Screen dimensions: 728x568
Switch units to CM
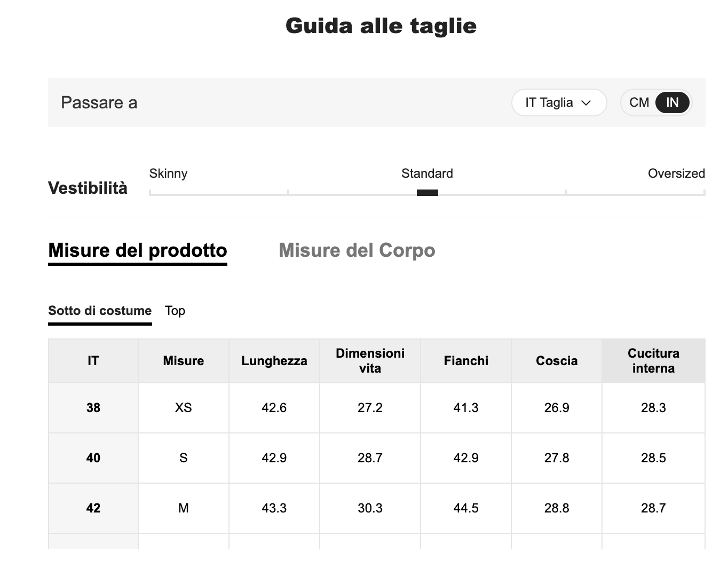point(639,102)
